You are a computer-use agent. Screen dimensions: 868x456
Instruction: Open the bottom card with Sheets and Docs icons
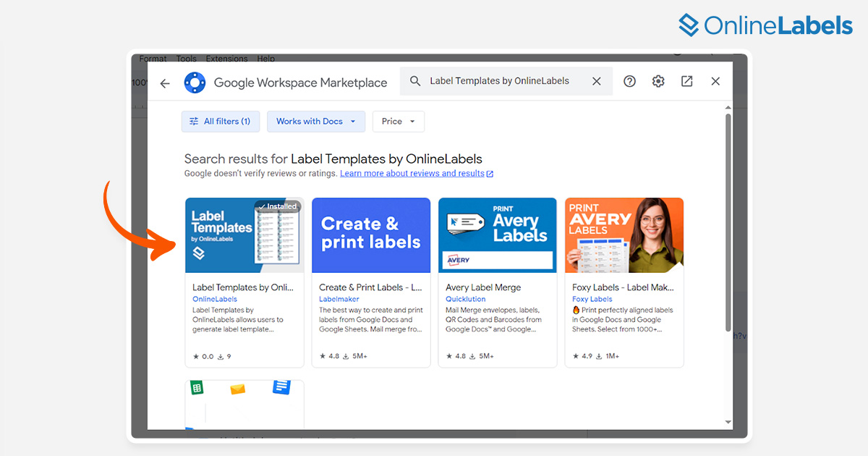click(244, 404)
